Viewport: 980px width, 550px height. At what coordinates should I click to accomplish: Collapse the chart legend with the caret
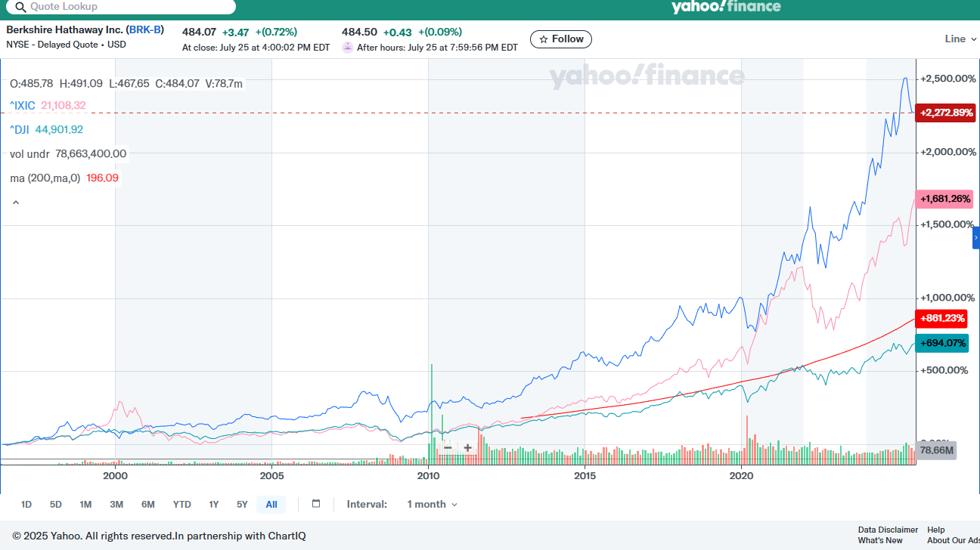[x=16, y=202]
